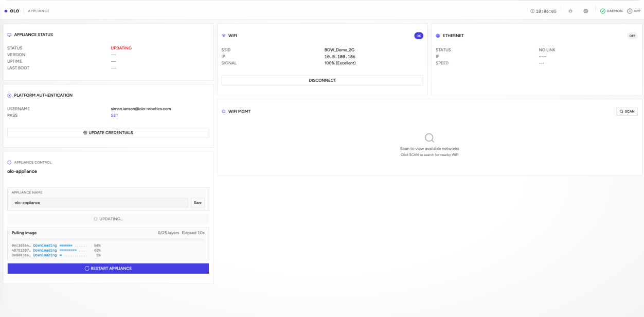Focus the Appliance Name text field
Image resolution: width=644 pixels, height=317 pixels.
[100, 203]
